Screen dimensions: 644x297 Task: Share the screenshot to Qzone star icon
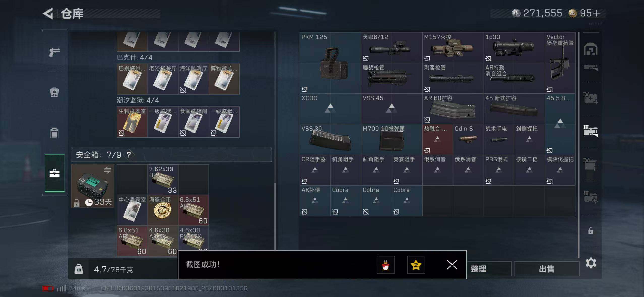[416, 265]
